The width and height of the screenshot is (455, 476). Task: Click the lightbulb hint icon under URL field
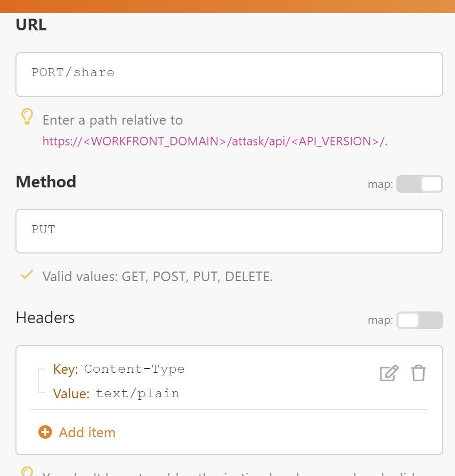pos(27,117)
